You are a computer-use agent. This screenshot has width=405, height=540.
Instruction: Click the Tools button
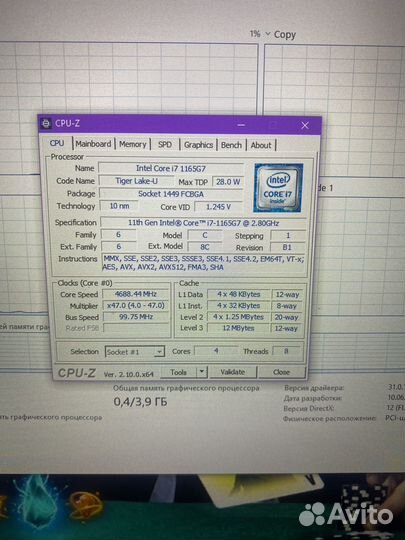[178, 372]
